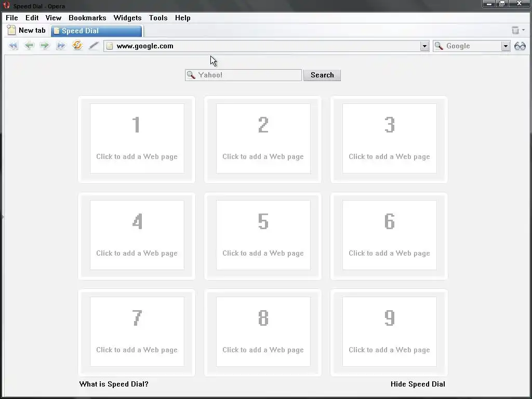Open the Edit menu

[32, 18]
